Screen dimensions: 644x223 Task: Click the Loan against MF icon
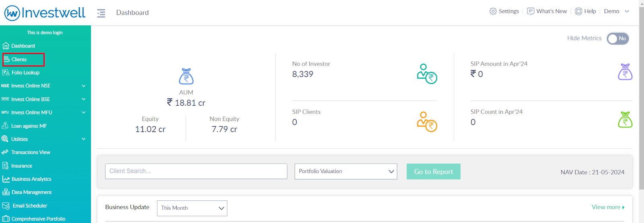[x=5, y=126]
